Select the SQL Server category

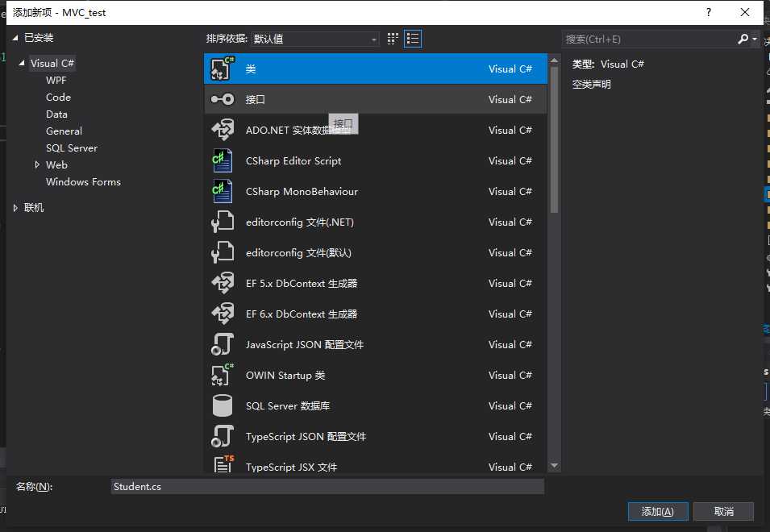coord(72,148)
